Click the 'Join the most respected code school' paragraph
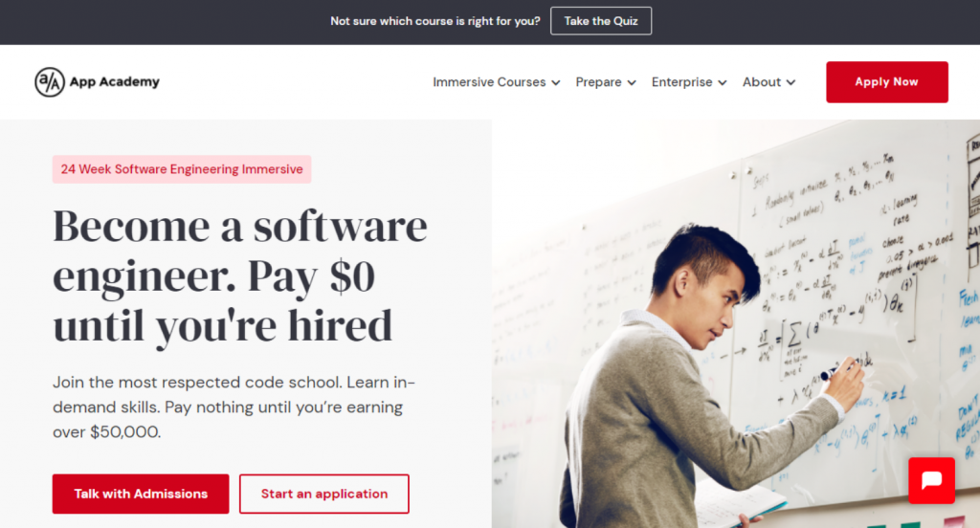 (x=234, y=407)
